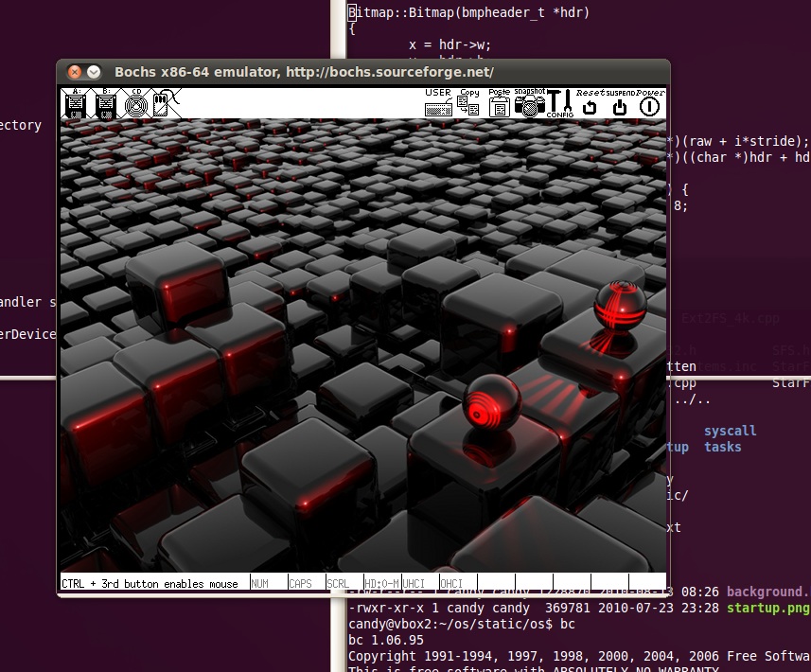Screen dimensions: 811x672
Task: Click the USER keyboard shortcut icon
Action: (438, 102)
